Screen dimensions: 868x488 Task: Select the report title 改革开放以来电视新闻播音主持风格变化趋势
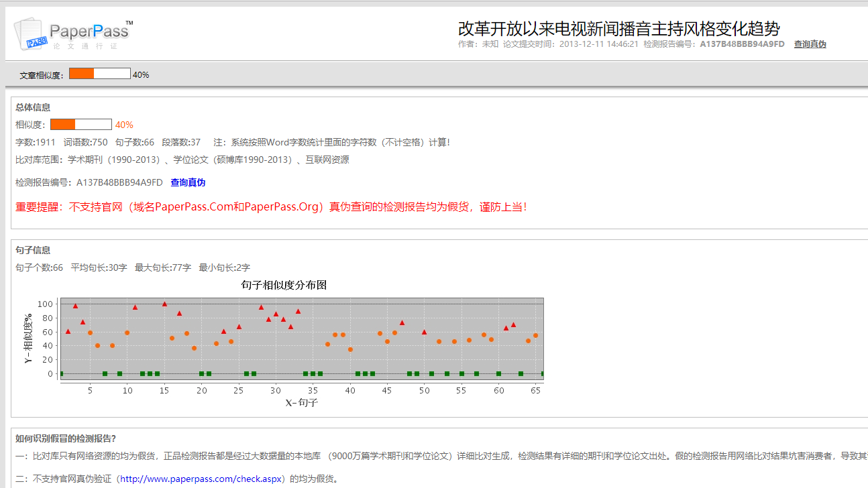click(x=619, y=28)
